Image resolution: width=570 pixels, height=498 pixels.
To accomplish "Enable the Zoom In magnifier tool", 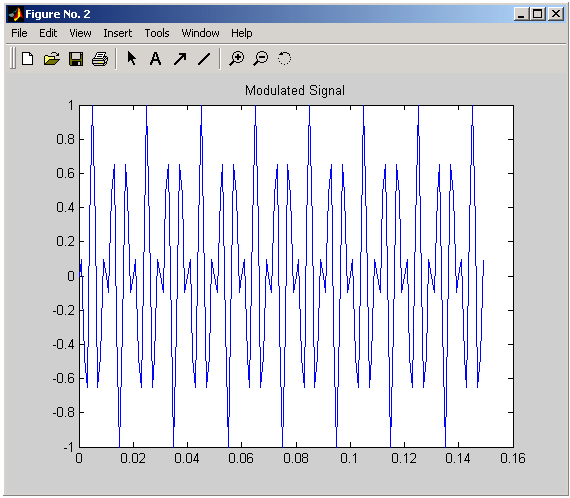I will [237, 59].
